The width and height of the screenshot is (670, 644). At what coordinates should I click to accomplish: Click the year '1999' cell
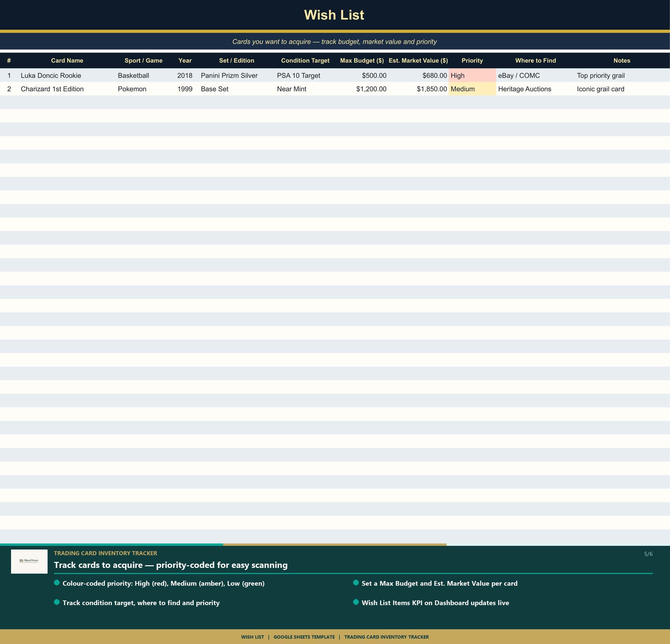click(185, 89)
